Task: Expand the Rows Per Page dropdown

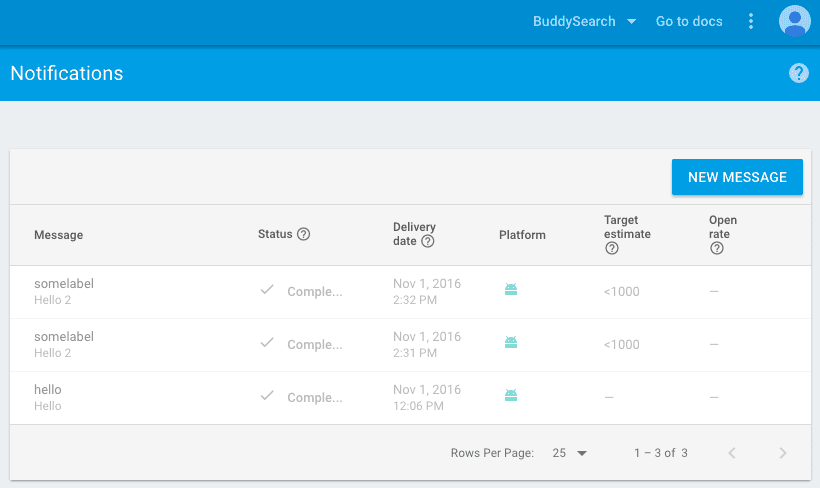Action: 570,453
